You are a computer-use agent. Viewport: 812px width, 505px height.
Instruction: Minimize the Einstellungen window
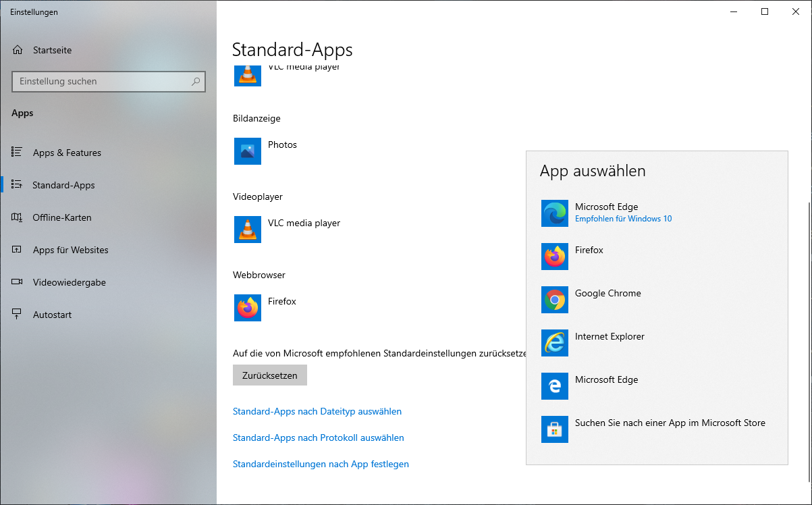[x=734, y=11]
